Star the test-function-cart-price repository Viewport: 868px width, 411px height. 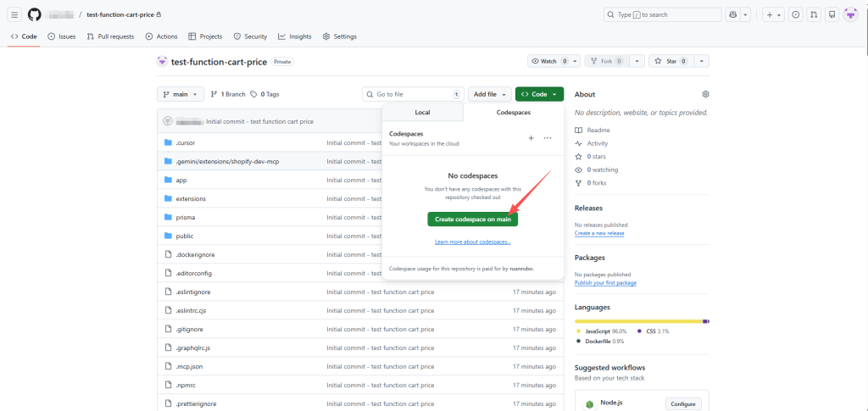point(670,61)
